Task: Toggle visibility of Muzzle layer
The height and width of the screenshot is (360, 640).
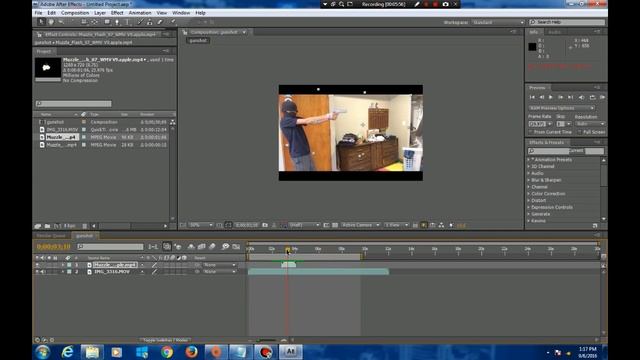Action: 37,265
